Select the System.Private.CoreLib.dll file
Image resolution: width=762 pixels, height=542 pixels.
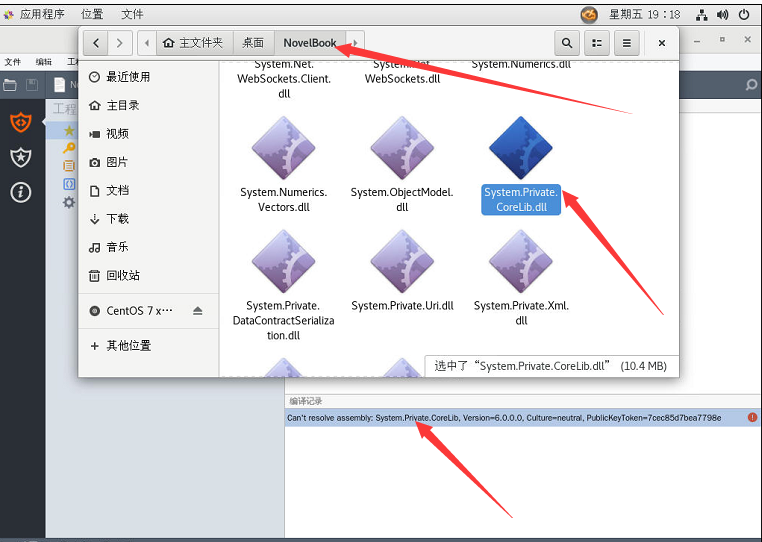tap(520, 148)
